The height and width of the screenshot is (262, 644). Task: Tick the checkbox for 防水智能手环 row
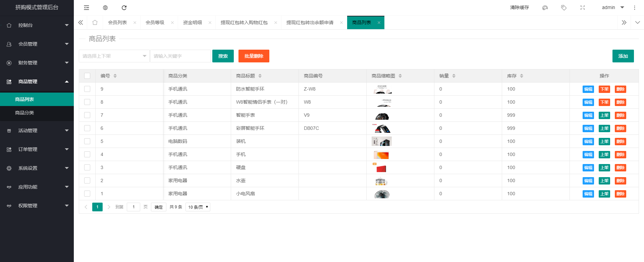[87, 89]
